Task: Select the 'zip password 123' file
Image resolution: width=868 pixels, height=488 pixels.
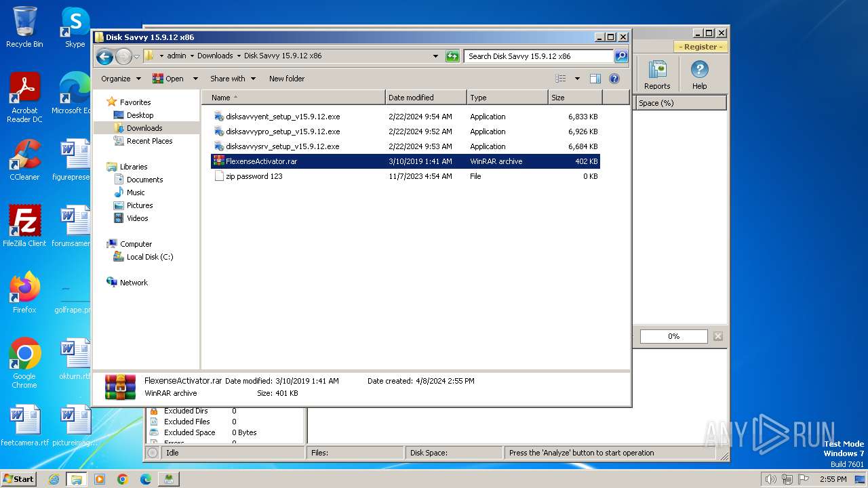Action: pyautogui.click(x=254, y=176)
